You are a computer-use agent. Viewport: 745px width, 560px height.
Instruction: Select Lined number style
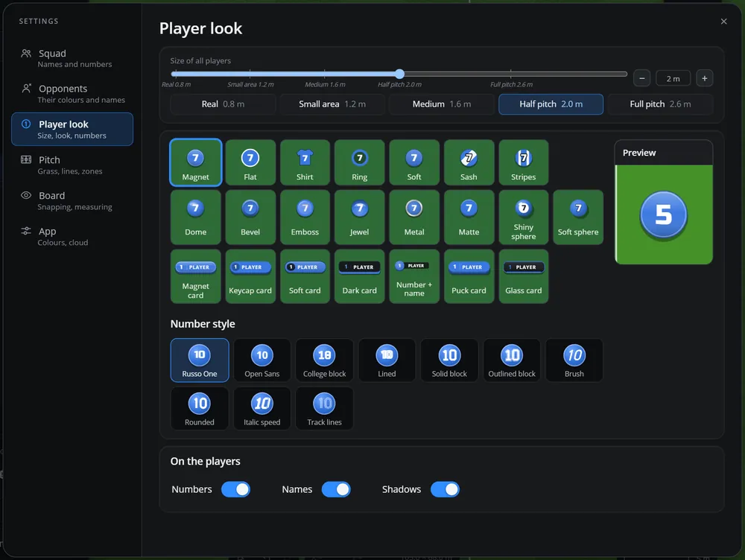[x=387, y=360]
